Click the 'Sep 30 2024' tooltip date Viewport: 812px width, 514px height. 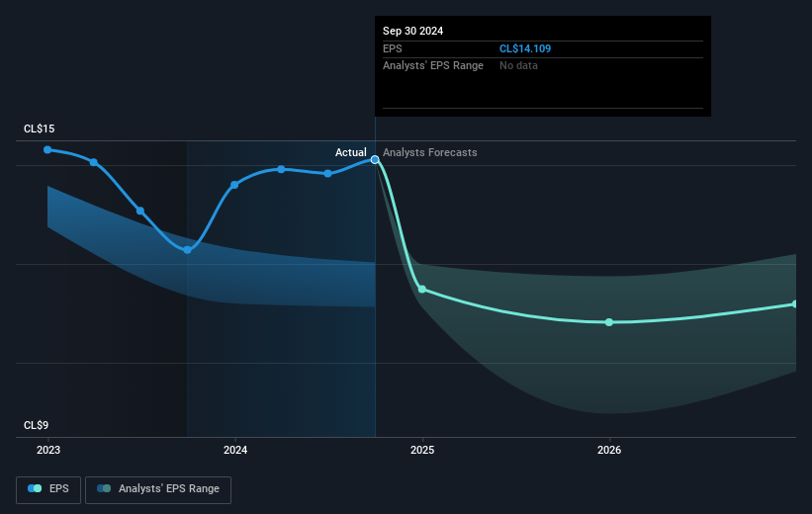[412, 31]
